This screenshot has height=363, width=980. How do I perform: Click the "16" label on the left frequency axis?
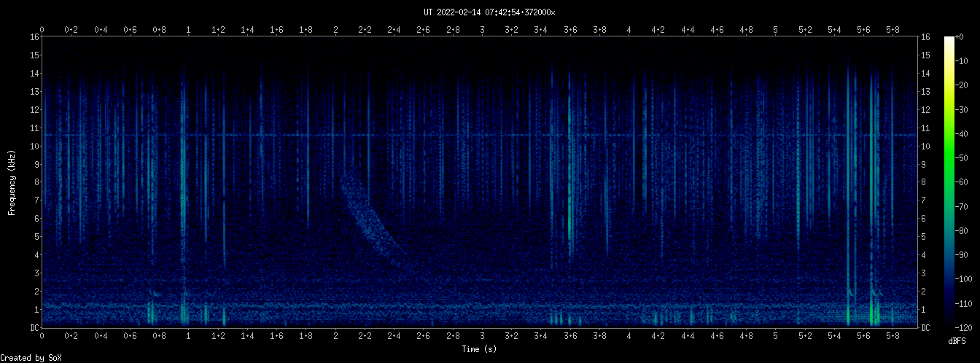pyautogui.click(x=34, y=37)
